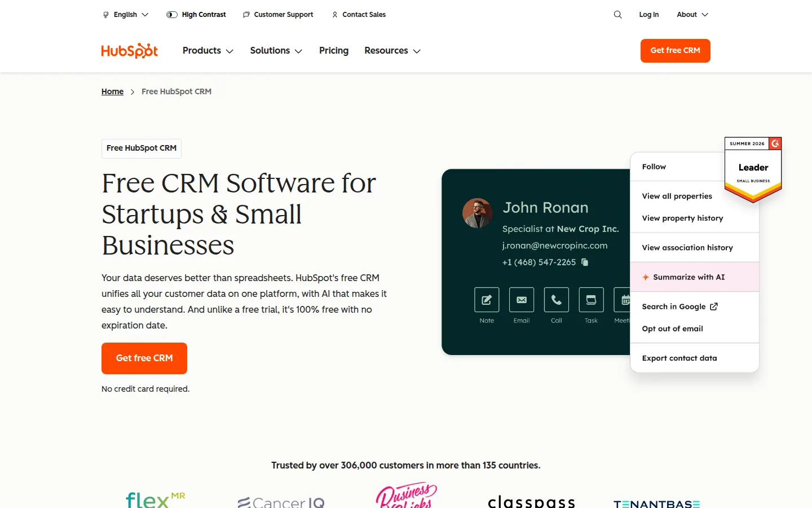The height and width of the screenshot is (508, 812).
Task: Click the Customer Support chat icon
Action: pyautogui.click(x=246, y=15)
